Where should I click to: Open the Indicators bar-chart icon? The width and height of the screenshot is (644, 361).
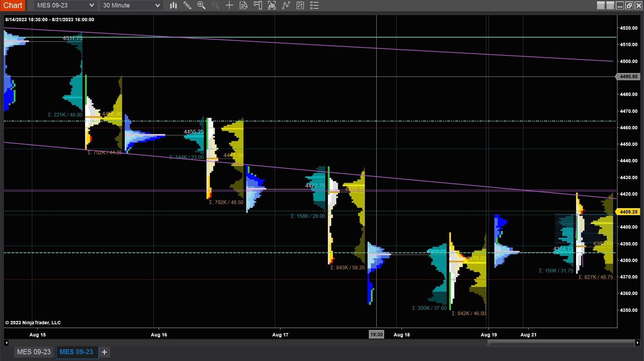click(x=272, y=5)
